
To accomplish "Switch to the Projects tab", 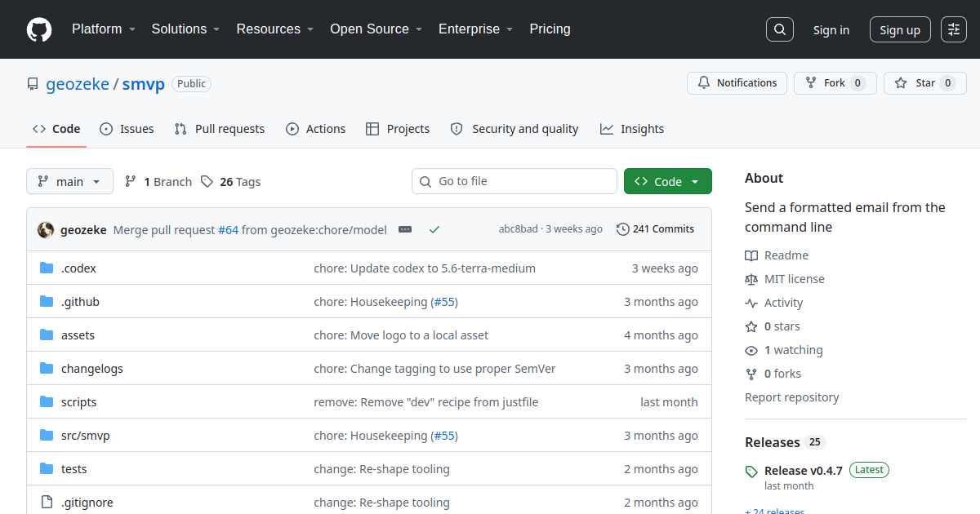I will [x=398, y=129].
